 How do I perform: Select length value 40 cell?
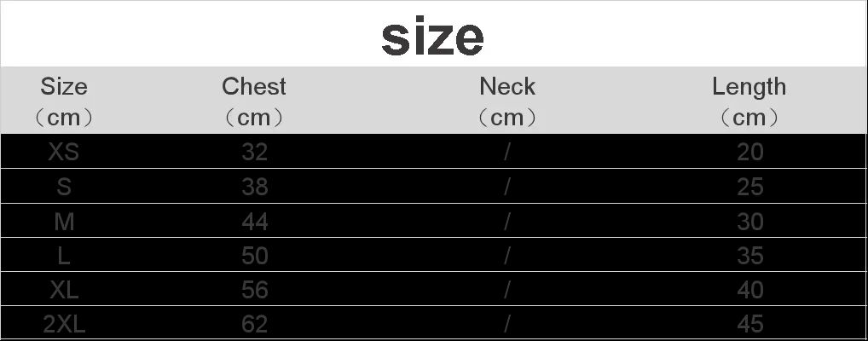click(x=749, y=290)
